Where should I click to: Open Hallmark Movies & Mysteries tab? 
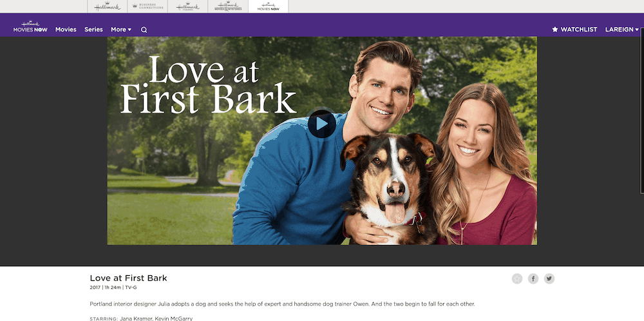[228, 6]
